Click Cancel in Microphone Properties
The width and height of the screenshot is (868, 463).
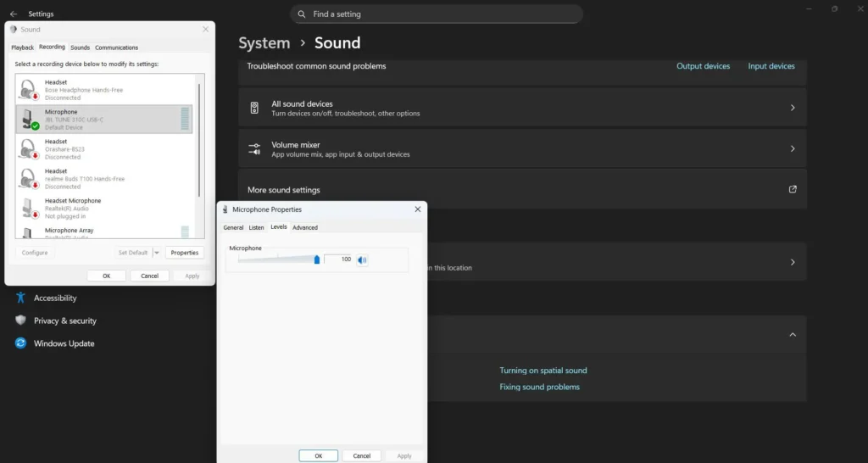click(361, 456)
